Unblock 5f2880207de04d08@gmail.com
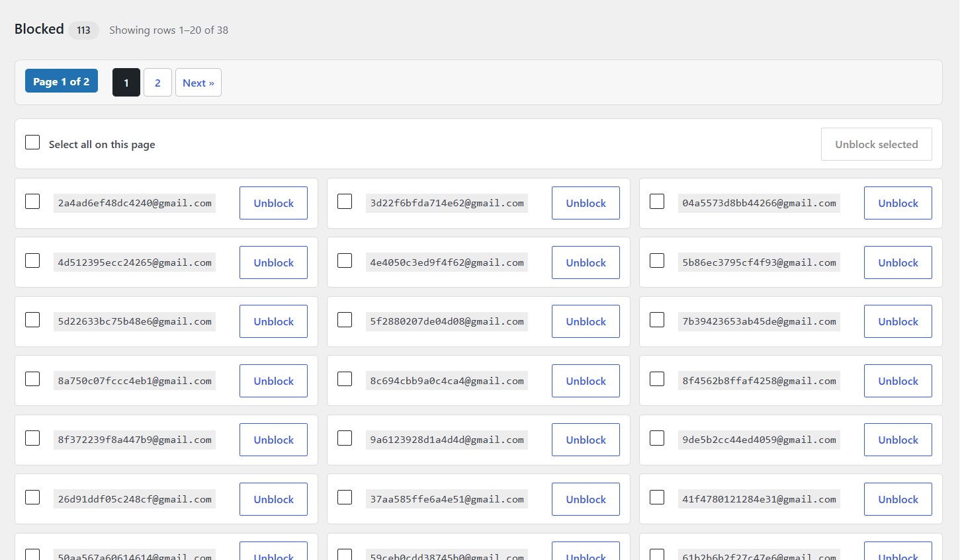 tap(586, 321)
